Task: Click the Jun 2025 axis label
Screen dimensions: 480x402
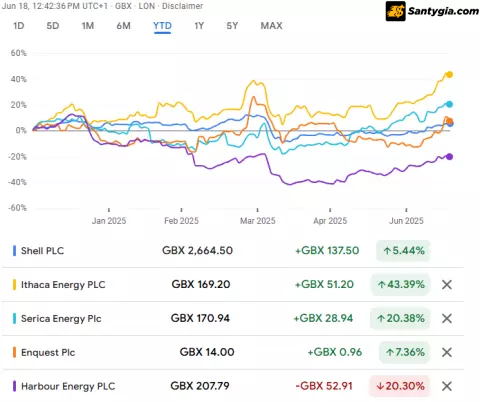Action: [406, 221]
